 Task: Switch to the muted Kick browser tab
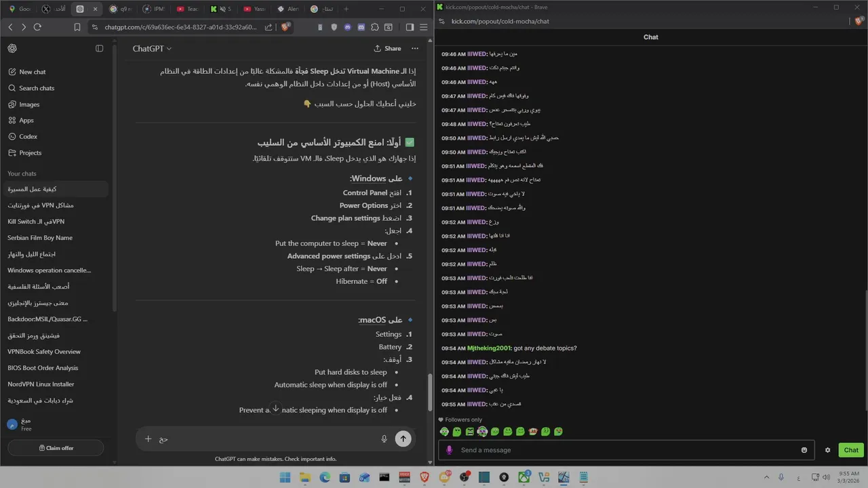(221, 9)
